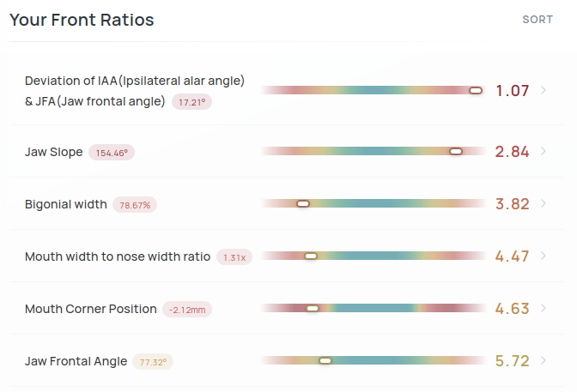The height and width of the screenshot is (392, 577).
Task: Click the Jaw Frontal Angle slider handle
Action: pos(325,361)
